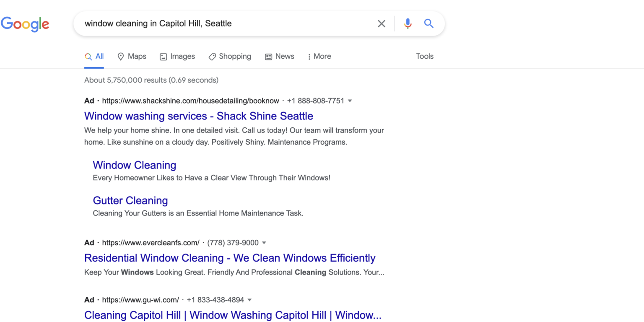Click the Tools menu item
This screenshot has width=644, height=322.
click(x=424, y=56)
